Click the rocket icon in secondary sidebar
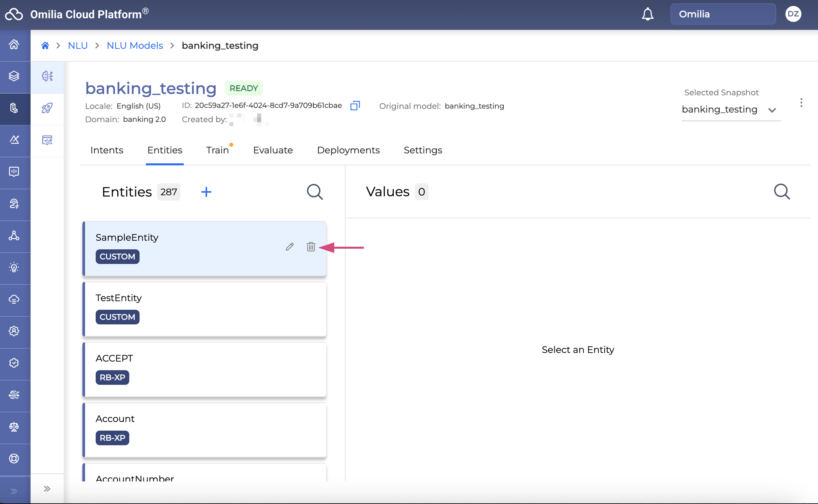 coord(47,108)
